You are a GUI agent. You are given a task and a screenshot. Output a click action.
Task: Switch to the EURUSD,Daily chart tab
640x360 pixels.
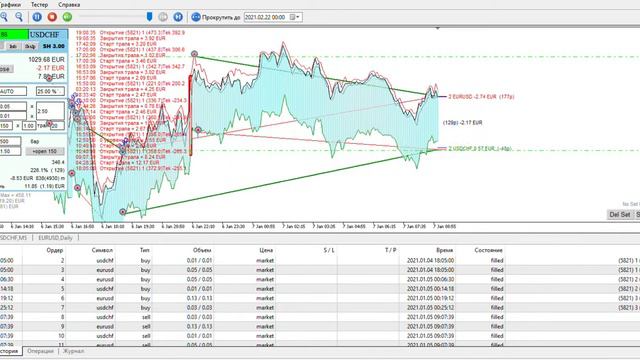(55, 238)
